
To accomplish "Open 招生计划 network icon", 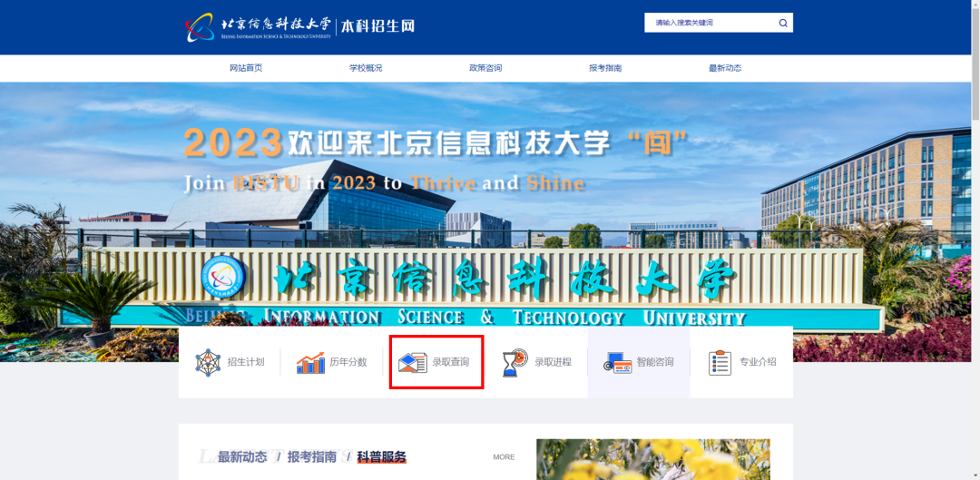I will pos(208,362).
